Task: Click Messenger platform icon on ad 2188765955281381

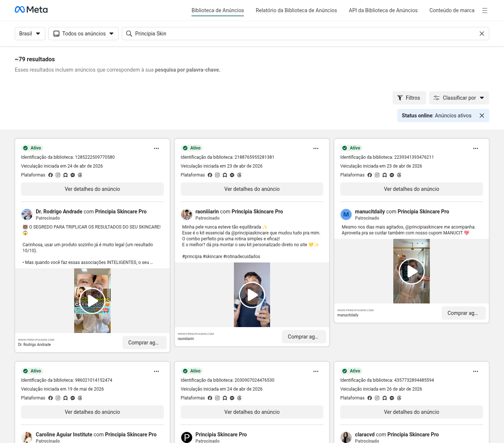Action: pos(232,175)
